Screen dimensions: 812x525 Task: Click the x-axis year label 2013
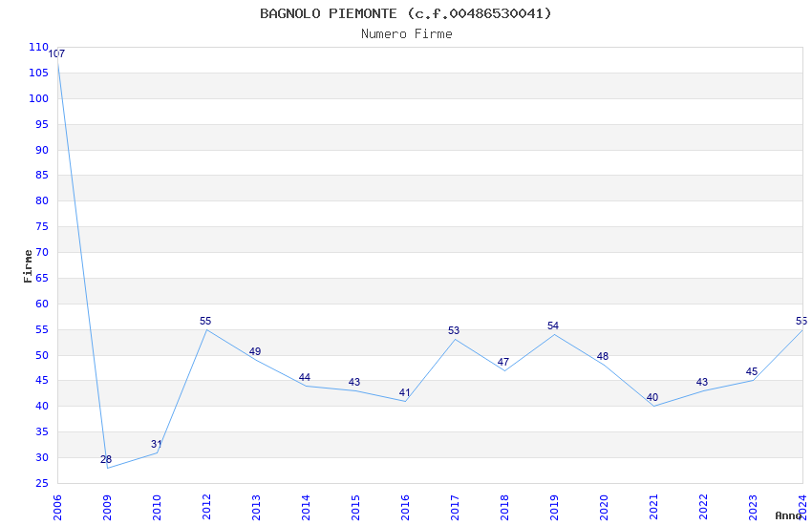tap(256, 508)
